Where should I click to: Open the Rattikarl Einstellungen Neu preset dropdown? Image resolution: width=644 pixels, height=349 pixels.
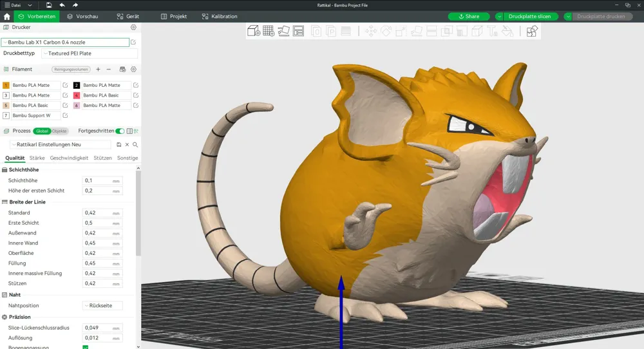[61, 144]
